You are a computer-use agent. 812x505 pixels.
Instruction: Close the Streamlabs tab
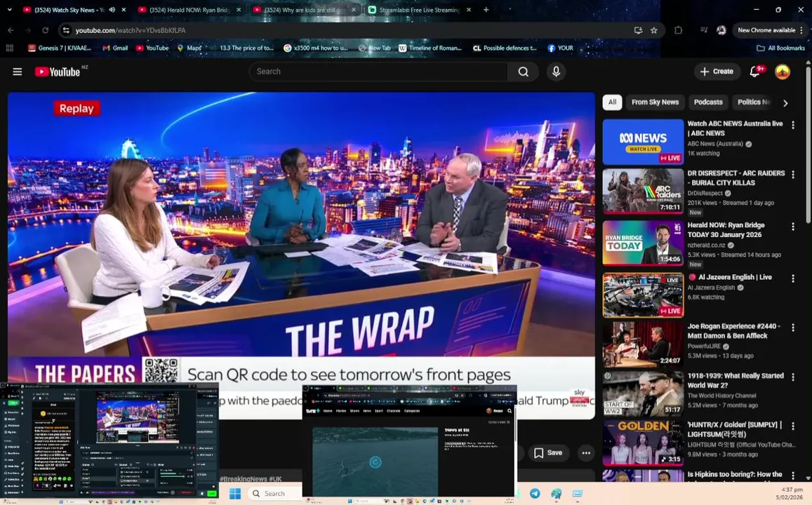[x=469, y=9]
